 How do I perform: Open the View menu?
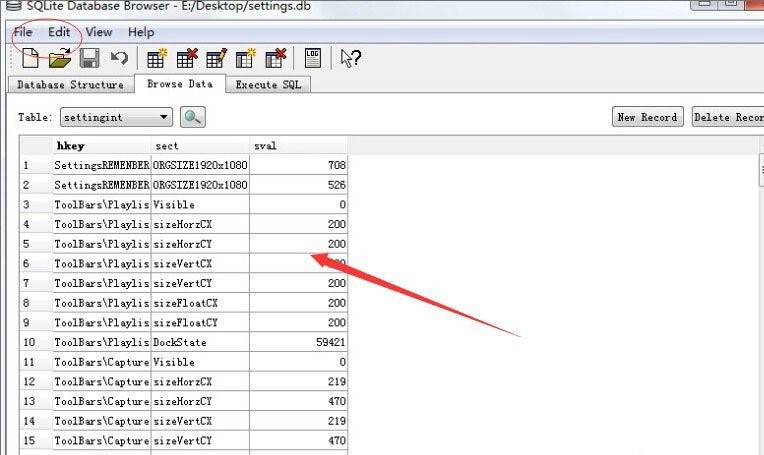(99, 32)
